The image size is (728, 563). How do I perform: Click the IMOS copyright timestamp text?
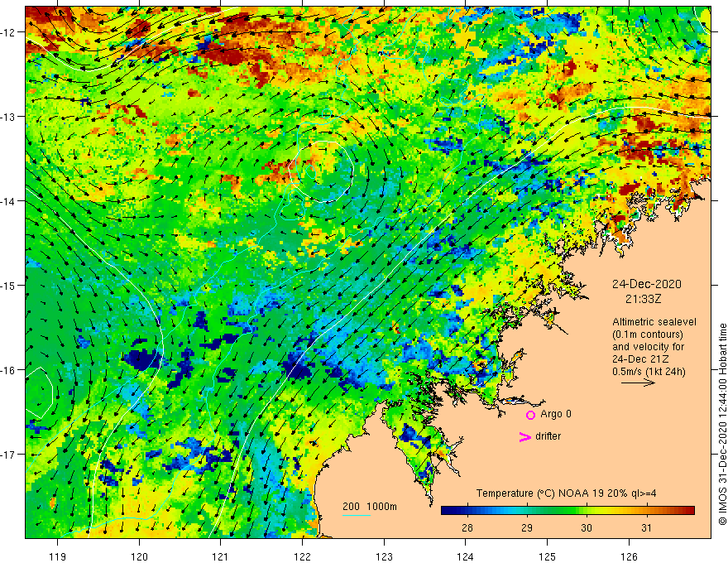(722, 424)
